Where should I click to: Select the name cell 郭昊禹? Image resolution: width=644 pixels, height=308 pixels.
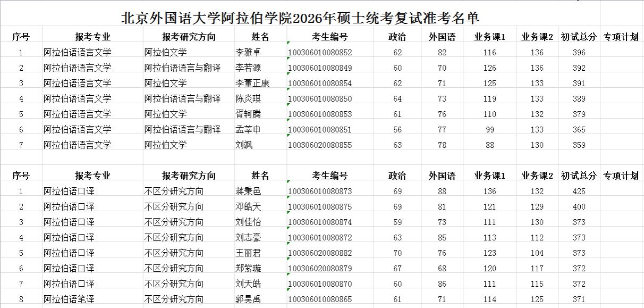point(248,299)
